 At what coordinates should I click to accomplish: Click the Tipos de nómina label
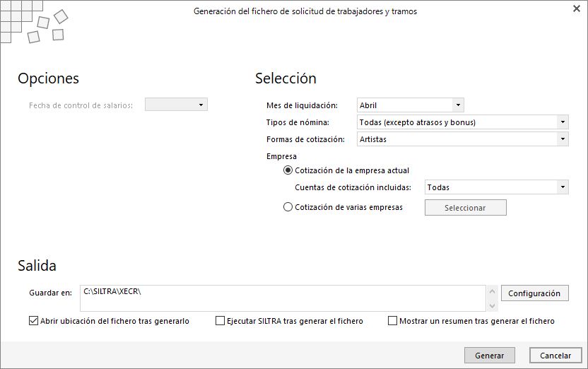(298, 122)
